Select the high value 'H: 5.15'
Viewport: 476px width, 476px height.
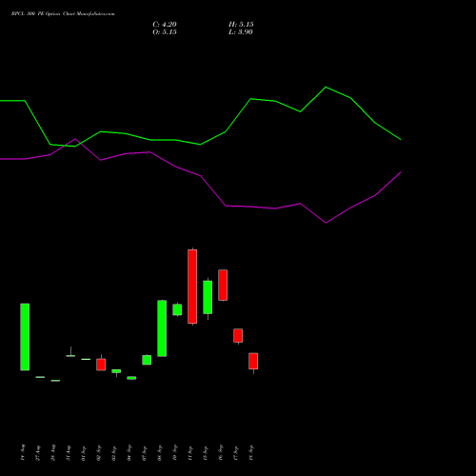[x=241, y=25]
